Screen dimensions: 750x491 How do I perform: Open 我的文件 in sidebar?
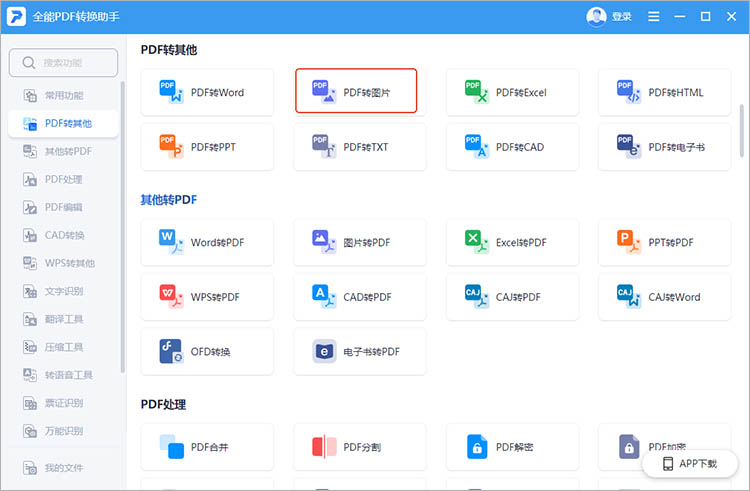[63, 468]
